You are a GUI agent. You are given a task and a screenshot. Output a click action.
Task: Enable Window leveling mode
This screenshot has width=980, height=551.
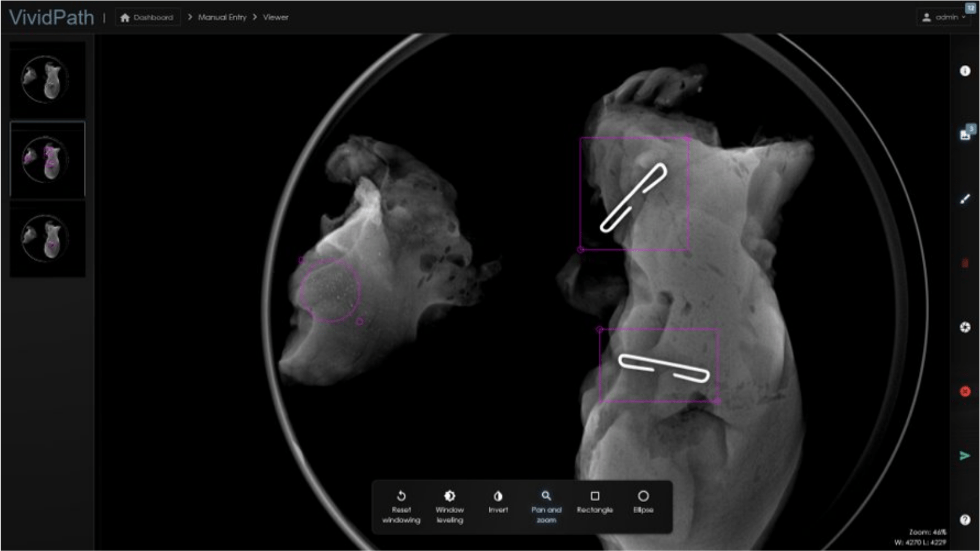450,503
